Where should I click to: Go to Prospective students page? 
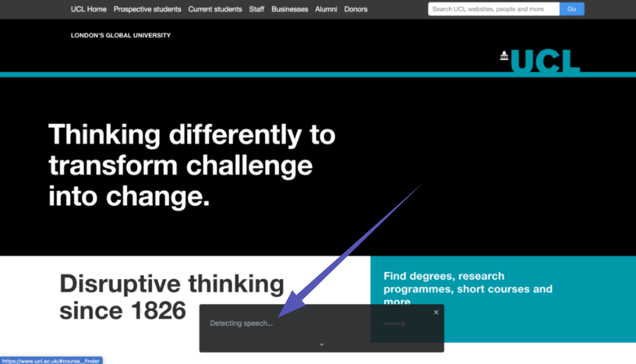147,9
